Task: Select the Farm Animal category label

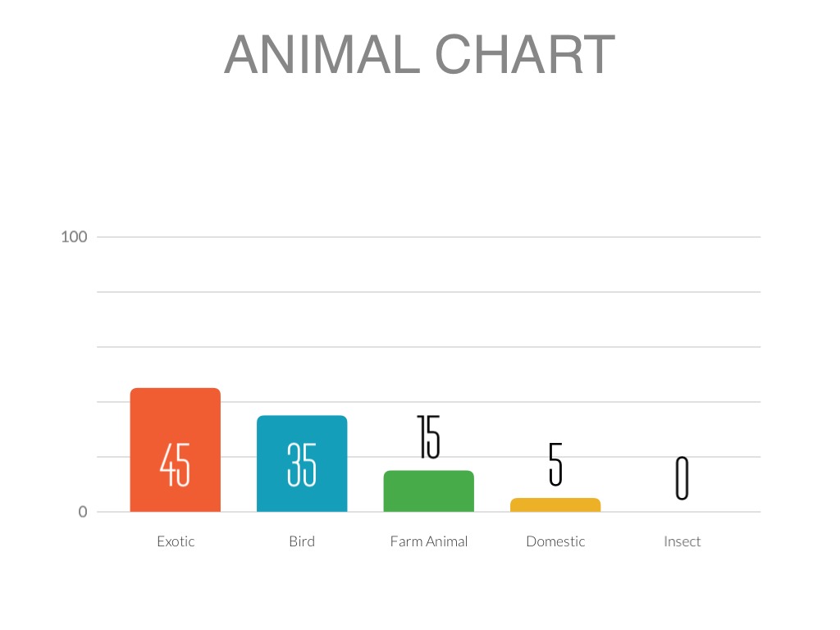Action: [x=428, y=541]
